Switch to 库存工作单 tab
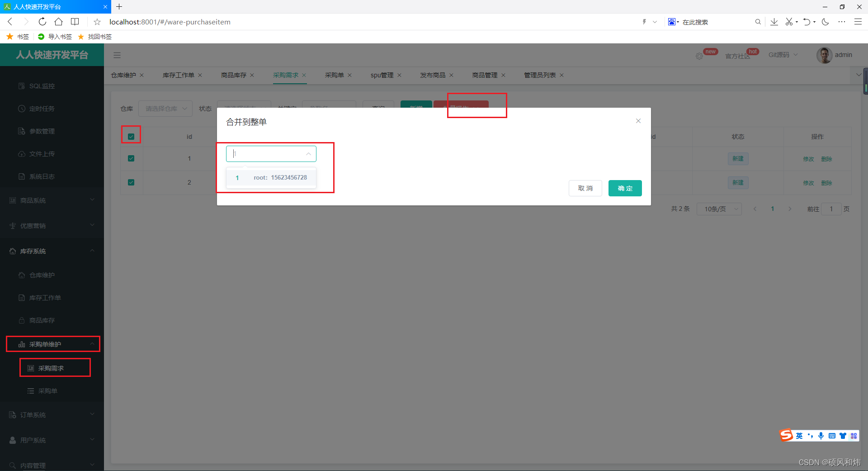The image size is (868, 471). coord(179,75)
